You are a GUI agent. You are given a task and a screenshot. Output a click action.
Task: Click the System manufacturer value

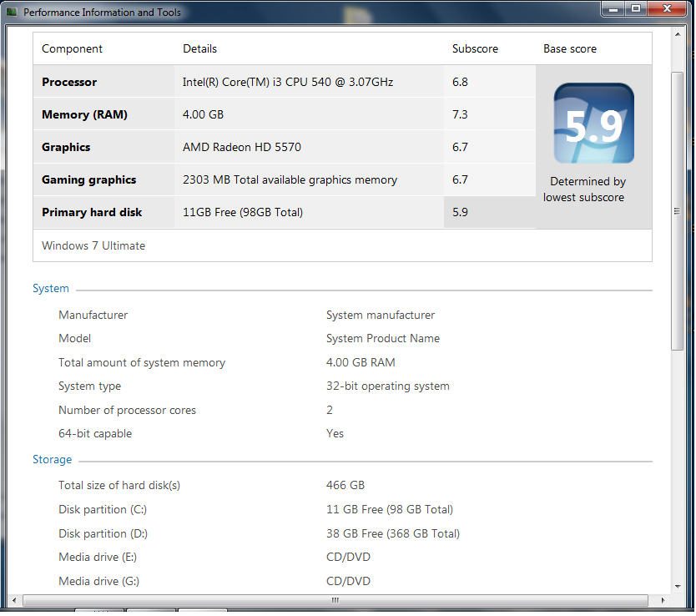point(381,316)
